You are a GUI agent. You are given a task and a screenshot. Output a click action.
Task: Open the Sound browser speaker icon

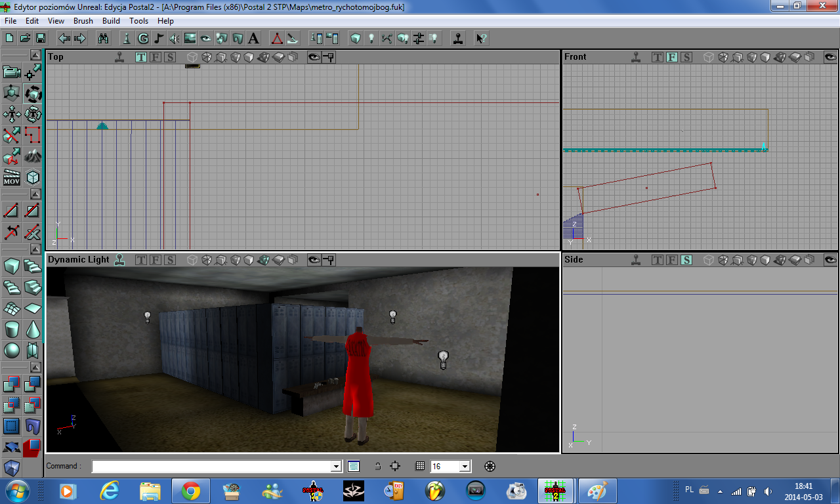point(175,38)
